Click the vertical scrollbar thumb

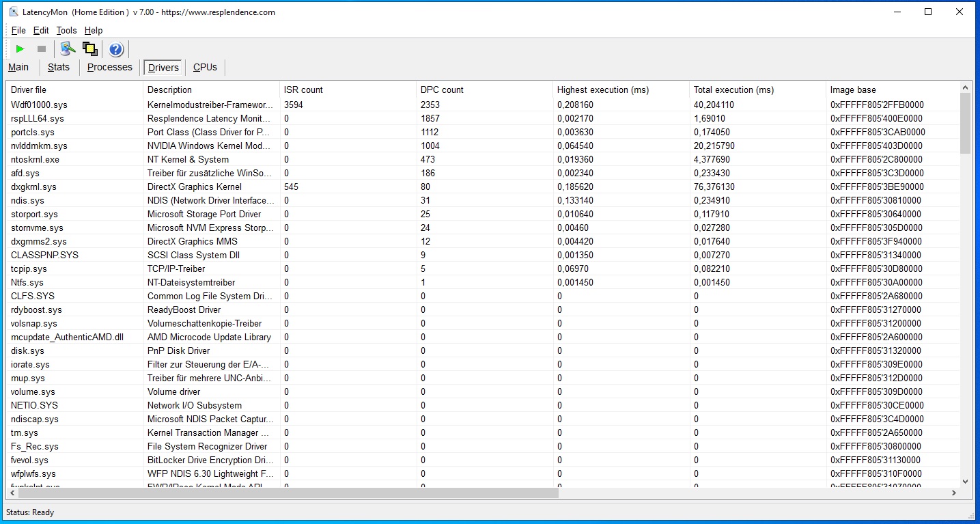tap(966, 124)
